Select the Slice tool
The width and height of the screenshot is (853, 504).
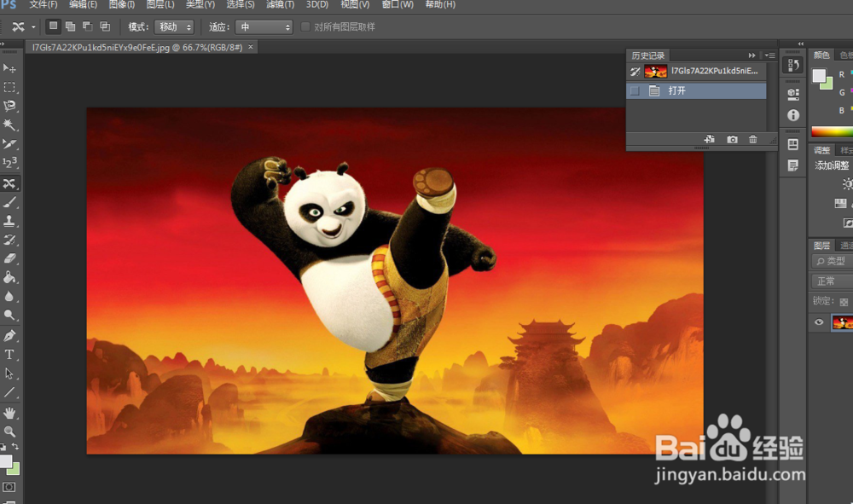9,143
